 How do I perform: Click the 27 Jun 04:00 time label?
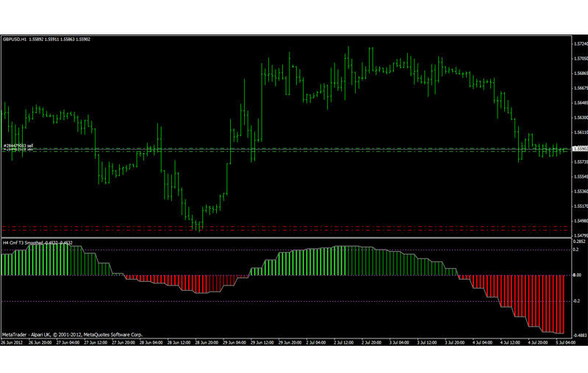pos(68,343)
